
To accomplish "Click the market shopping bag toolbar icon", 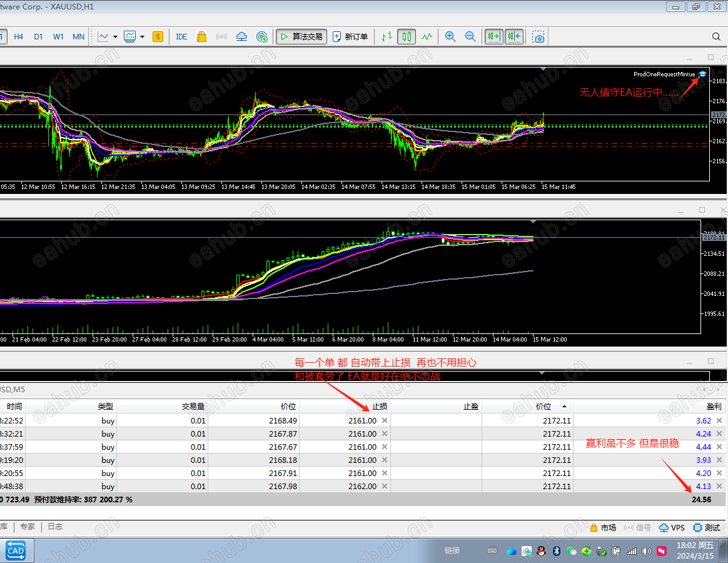I will pos(201,37).
